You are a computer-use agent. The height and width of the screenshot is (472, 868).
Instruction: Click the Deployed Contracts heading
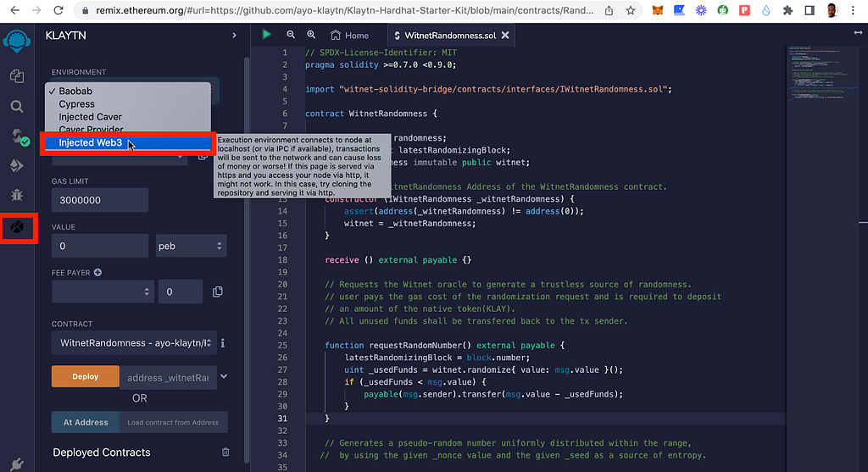pos(102,453)
